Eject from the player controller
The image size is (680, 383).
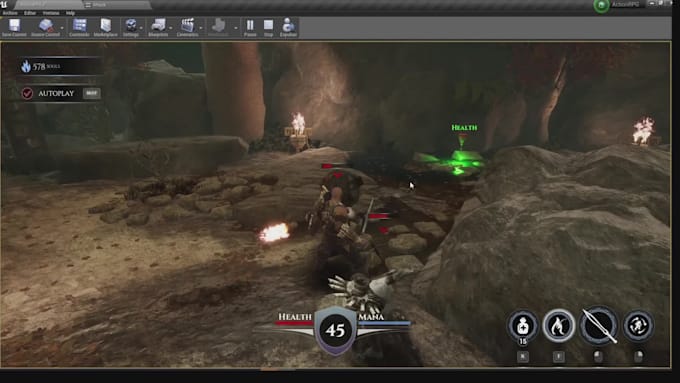pyautogui.click(x=288, y=27)
